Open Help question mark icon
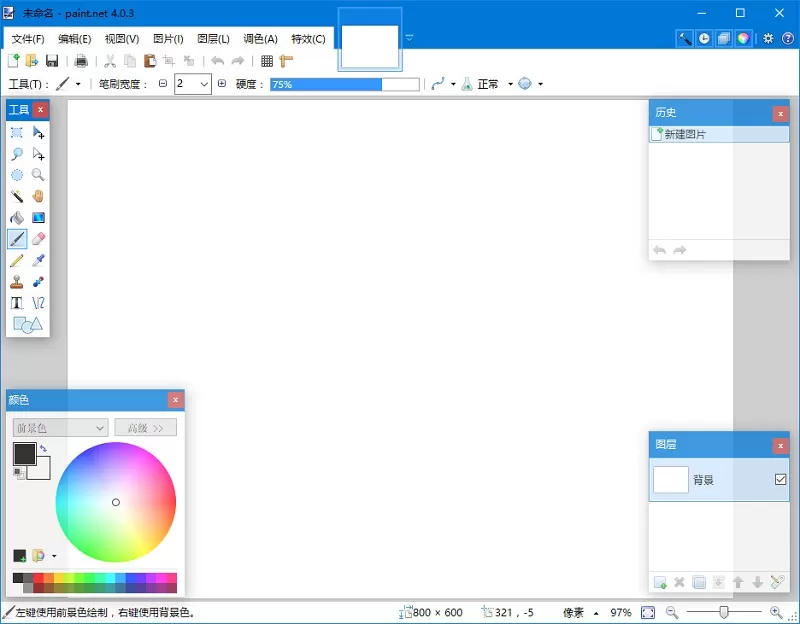The width and height of the screenshot is (800, 624). click(x=787, y=39)
